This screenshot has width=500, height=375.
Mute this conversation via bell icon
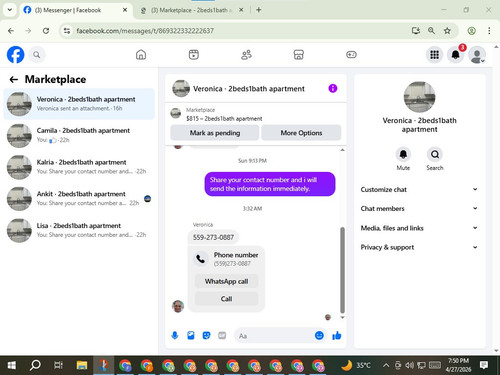pyautogui.click(x=403, y=154)
